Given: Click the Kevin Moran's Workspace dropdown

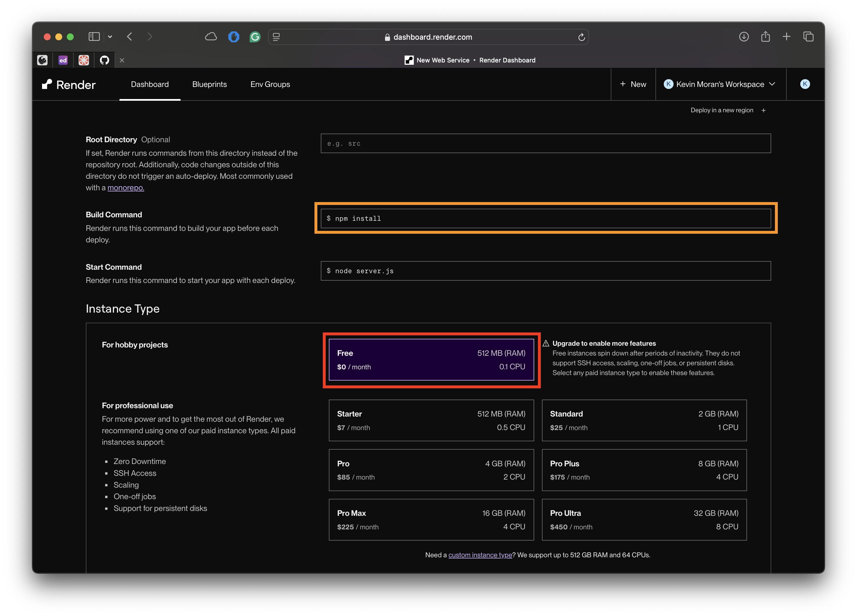Looking at the screenshot, I should coord(720,84).
